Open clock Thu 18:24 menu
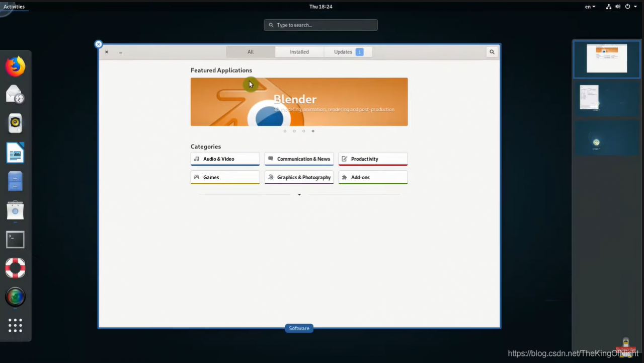Screen dimensions: 644x363 coord(320,7)
